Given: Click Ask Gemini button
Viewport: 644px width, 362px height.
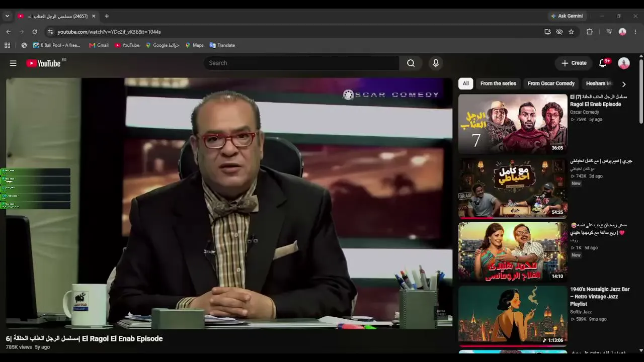Looking at the screenshot, I should pos(567,16).
